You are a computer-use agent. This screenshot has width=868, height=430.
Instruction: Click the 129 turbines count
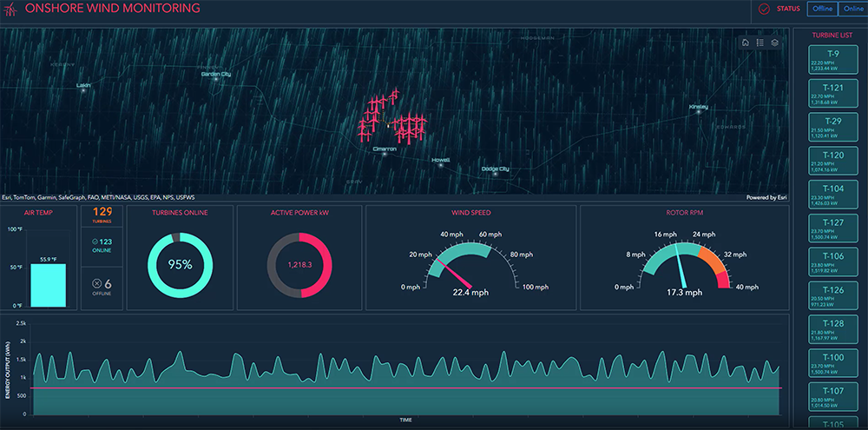tap(102, 212)
